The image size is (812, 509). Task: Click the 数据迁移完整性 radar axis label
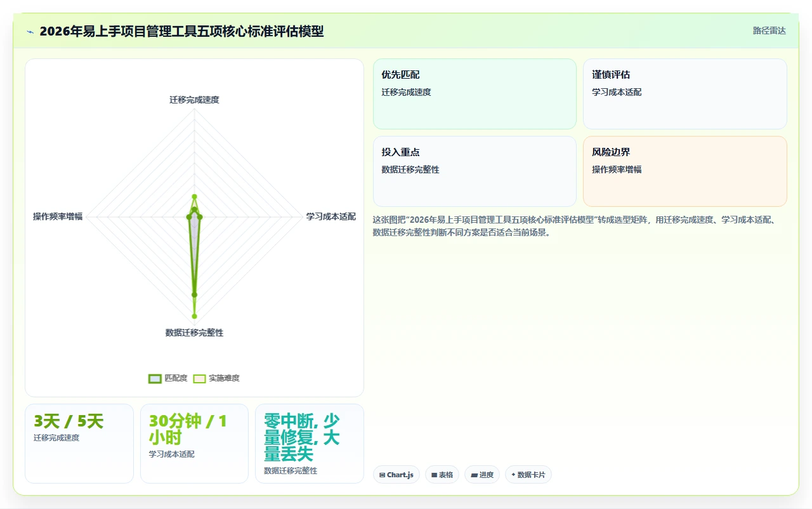[194, 333]
